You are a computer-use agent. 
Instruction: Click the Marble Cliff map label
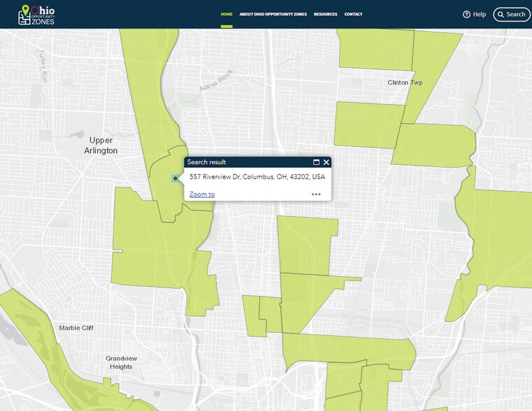(x=76, y=327)
